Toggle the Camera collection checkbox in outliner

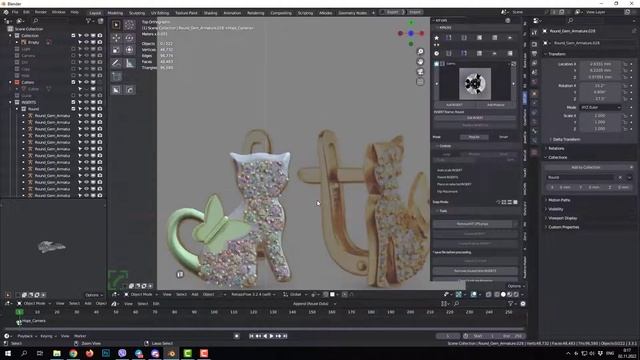(x=73, y=56)
